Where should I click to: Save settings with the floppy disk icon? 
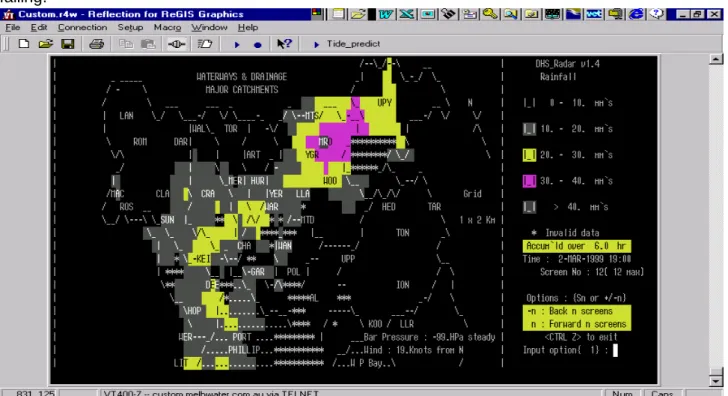[x=68, y=44]
